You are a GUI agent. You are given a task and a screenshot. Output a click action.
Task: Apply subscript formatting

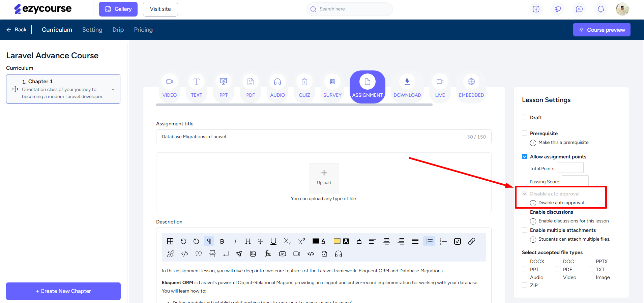click(287, 241)
